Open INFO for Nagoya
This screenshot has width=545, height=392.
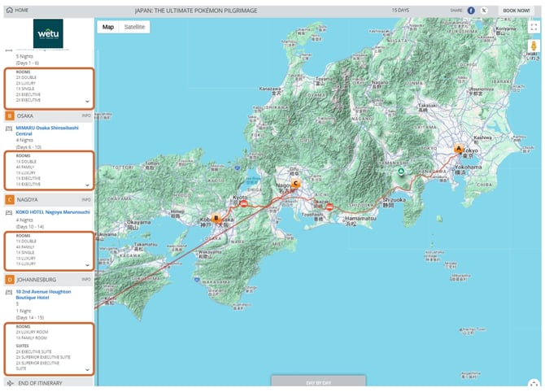[86, 200]
